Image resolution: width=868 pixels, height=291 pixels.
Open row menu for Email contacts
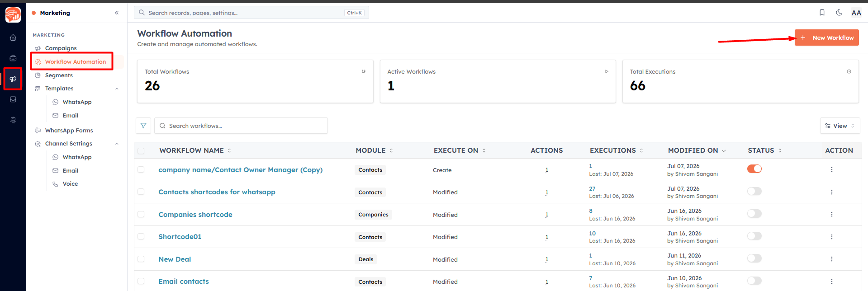pos(831,282)
